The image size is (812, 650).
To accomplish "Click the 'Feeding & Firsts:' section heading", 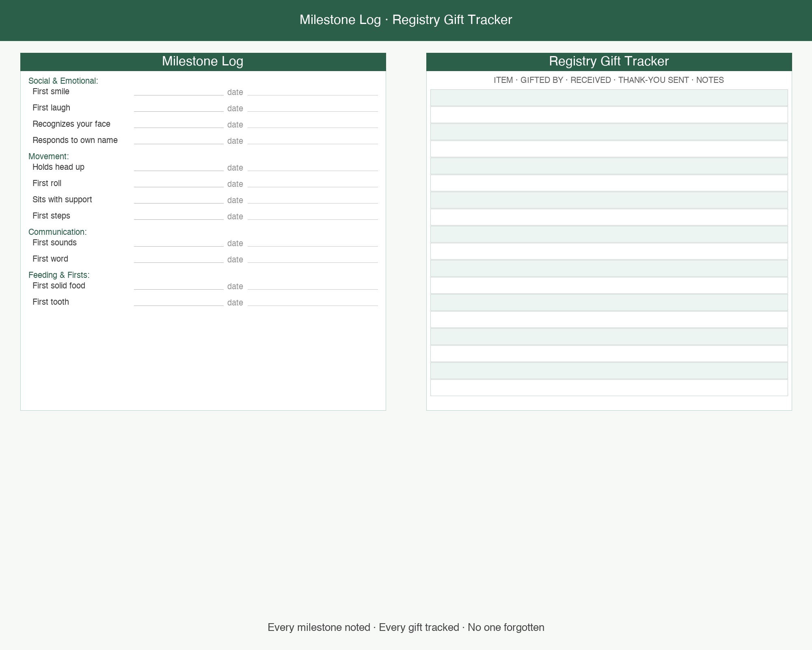I will tap(59, 275).
